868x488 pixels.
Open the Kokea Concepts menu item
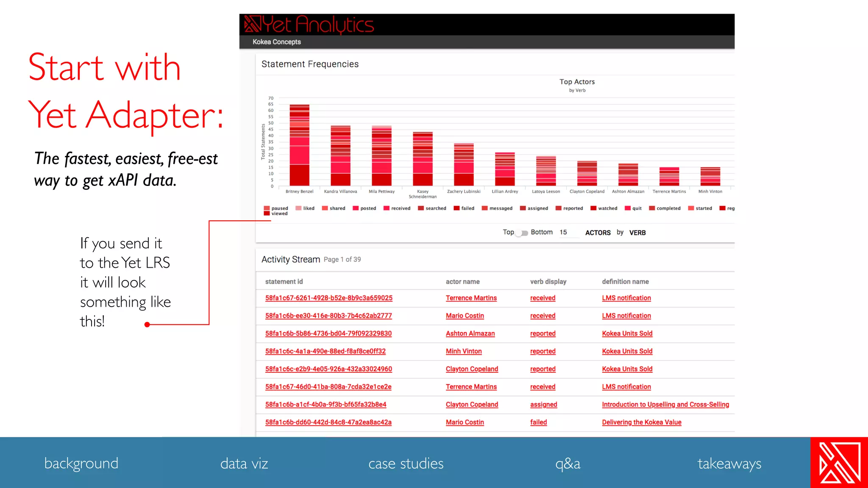tap(277, 42)
